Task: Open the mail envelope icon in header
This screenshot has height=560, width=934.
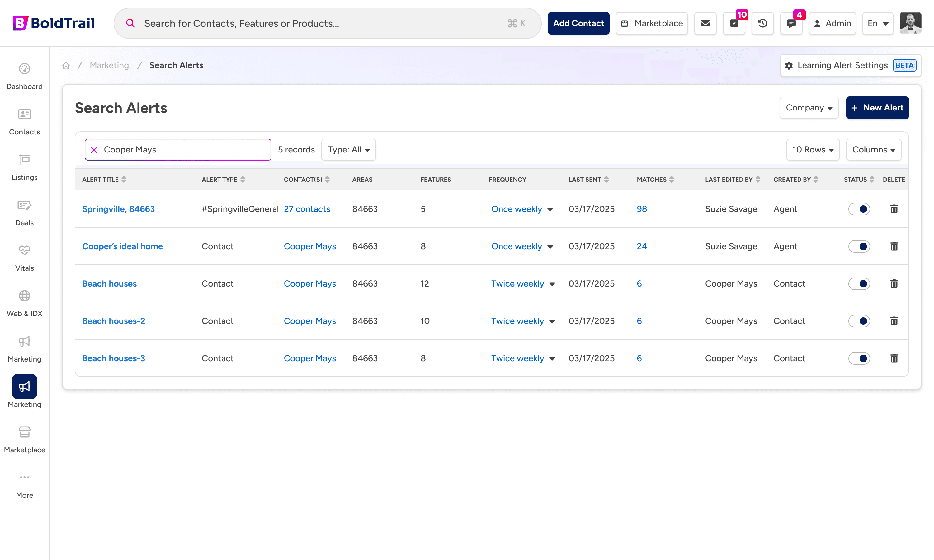Action: [x=705, y=23]
